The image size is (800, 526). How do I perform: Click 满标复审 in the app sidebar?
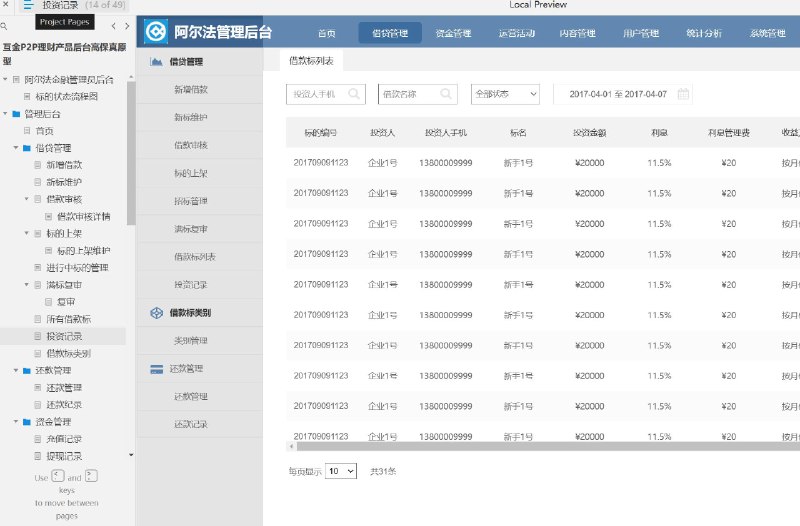191,229
